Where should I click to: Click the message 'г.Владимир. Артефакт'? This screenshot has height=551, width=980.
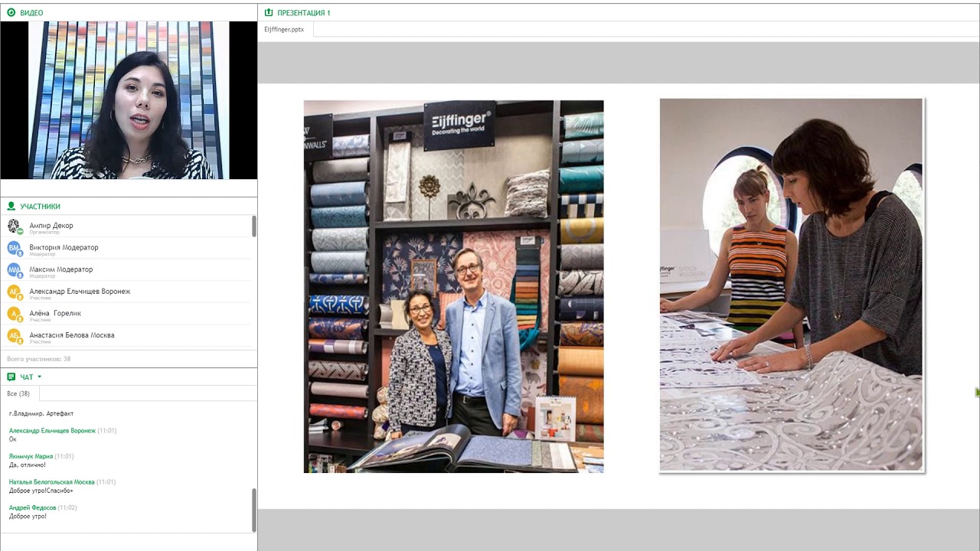point(41,413)
